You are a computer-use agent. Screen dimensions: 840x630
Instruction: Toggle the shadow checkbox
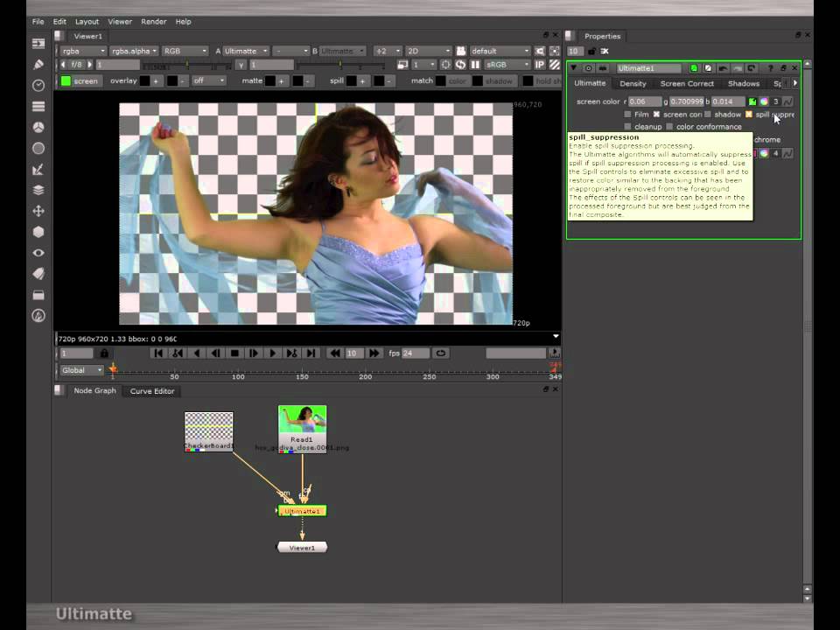coord(708,114)
